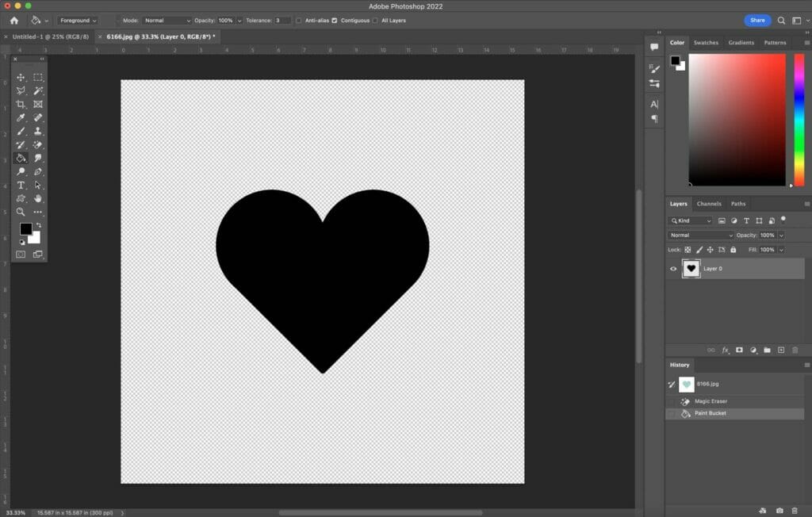Image resolution: width=812 pixels, height=517 pixels.
Task: Open the Add layer style fx menu
Action: pyautogui.click(x=725, y=350)
